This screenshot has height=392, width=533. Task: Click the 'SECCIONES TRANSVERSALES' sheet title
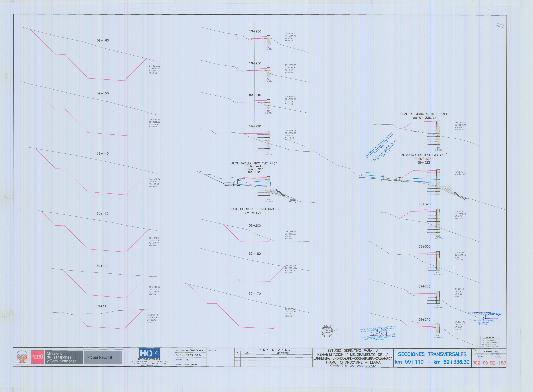(x=432, y=354)
